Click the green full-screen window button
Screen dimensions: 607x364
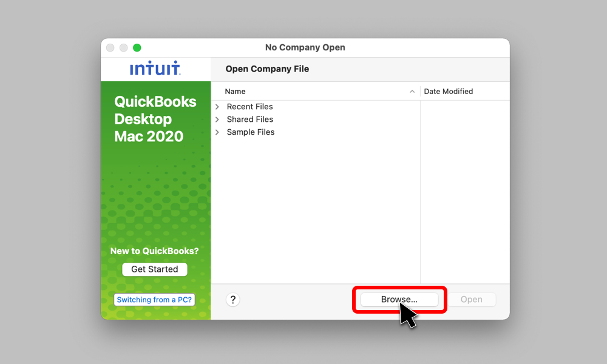tap(137, 47)
